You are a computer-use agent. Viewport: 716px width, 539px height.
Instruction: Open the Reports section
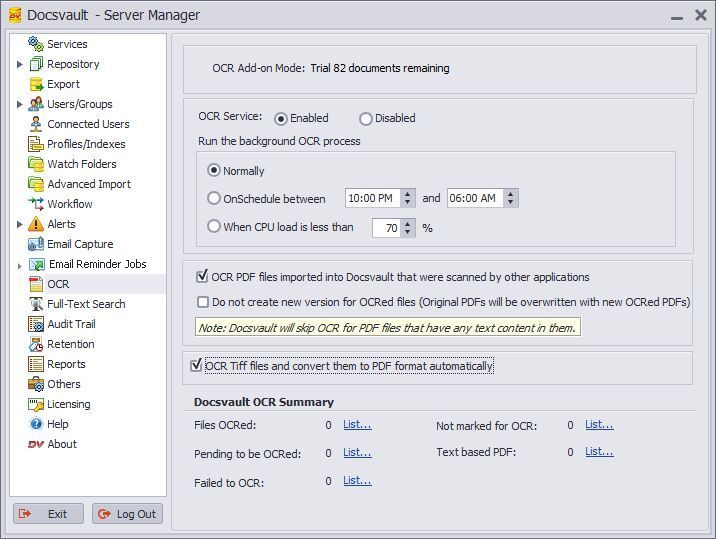(x=66, y=364)
